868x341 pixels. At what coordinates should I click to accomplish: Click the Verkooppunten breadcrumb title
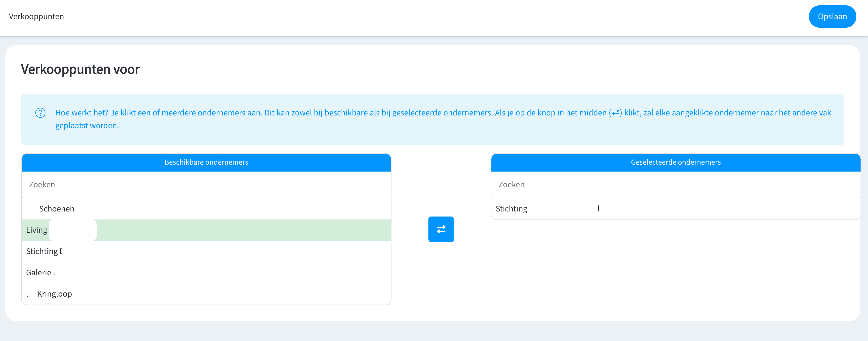36,16
